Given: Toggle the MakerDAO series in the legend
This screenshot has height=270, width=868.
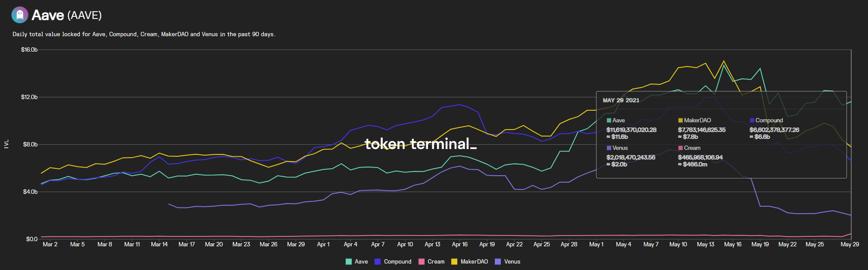Looking at the screenshot, I should [x=470, y=261].
